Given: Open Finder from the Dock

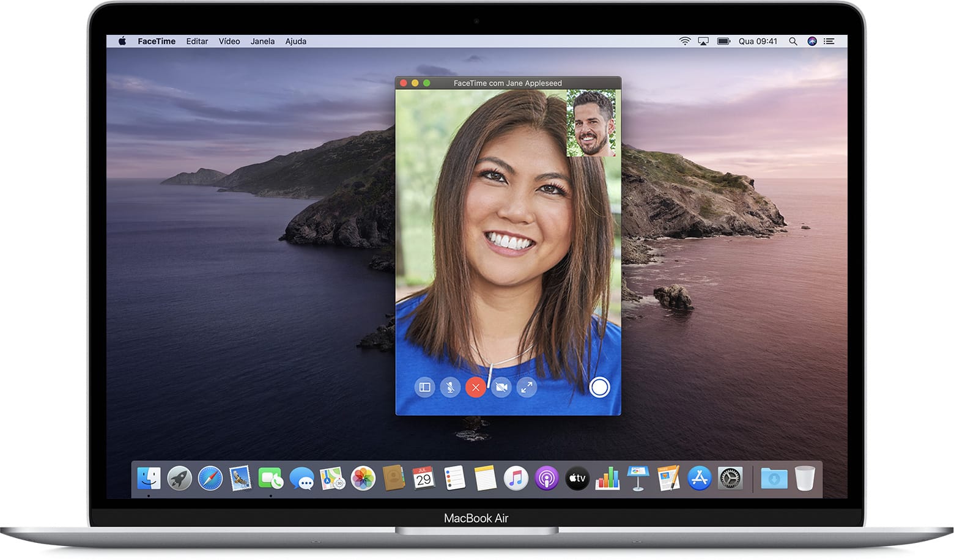Looking at the screenshot, I should (x=149, y=478).
